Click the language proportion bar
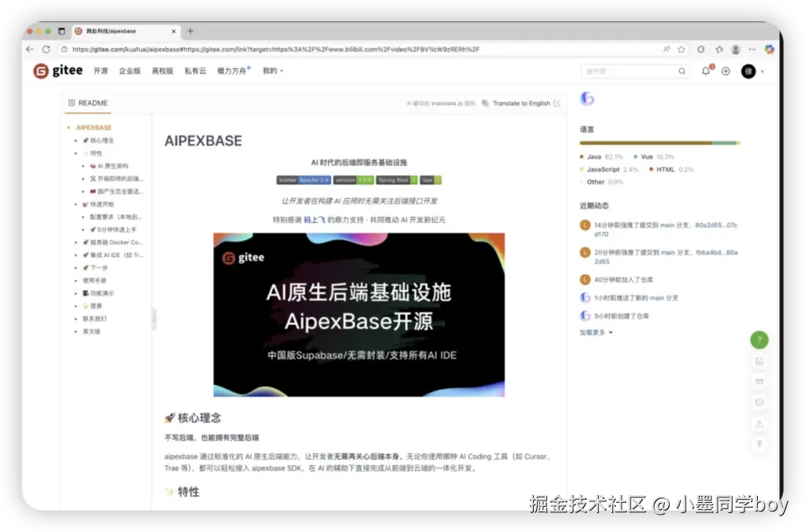The height and width of the screenshot is (532, 805). click(660, 143)
